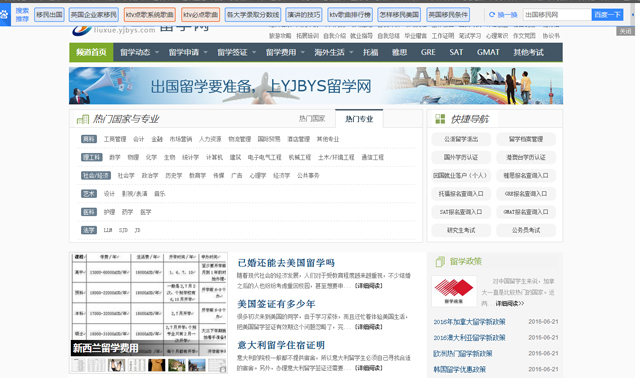Open the 2016年加拿大留学新政策 link
Image resolution: width=640 pixels, height=378 pixels.
(x=469, y=322)
